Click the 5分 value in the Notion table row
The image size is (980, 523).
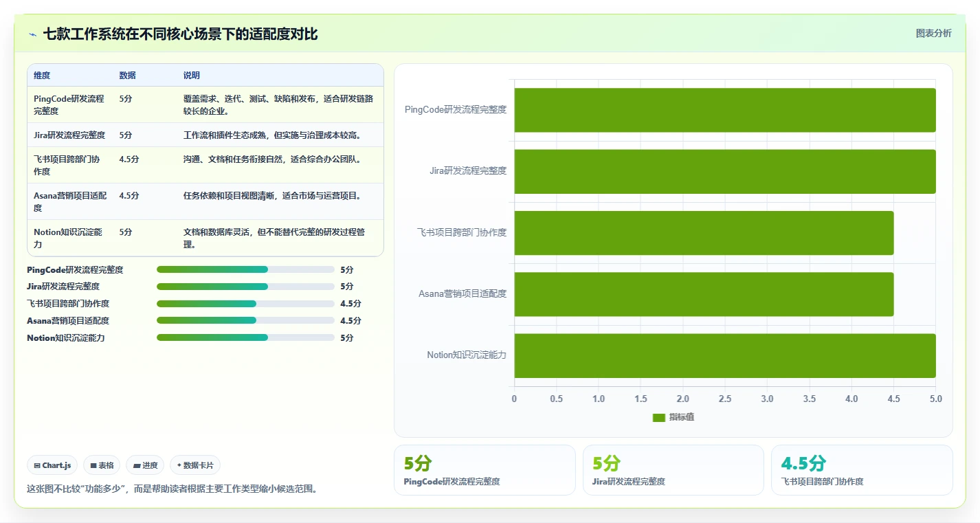pos(126,232)
